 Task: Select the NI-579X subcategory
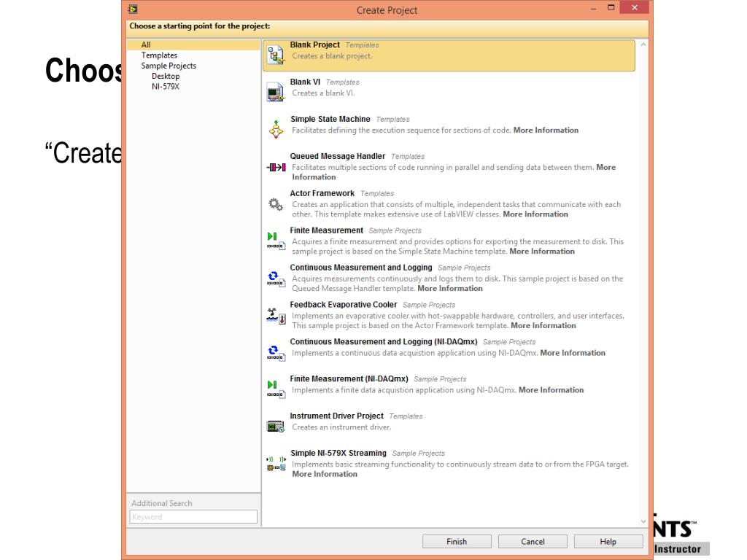tap(166, 87)
